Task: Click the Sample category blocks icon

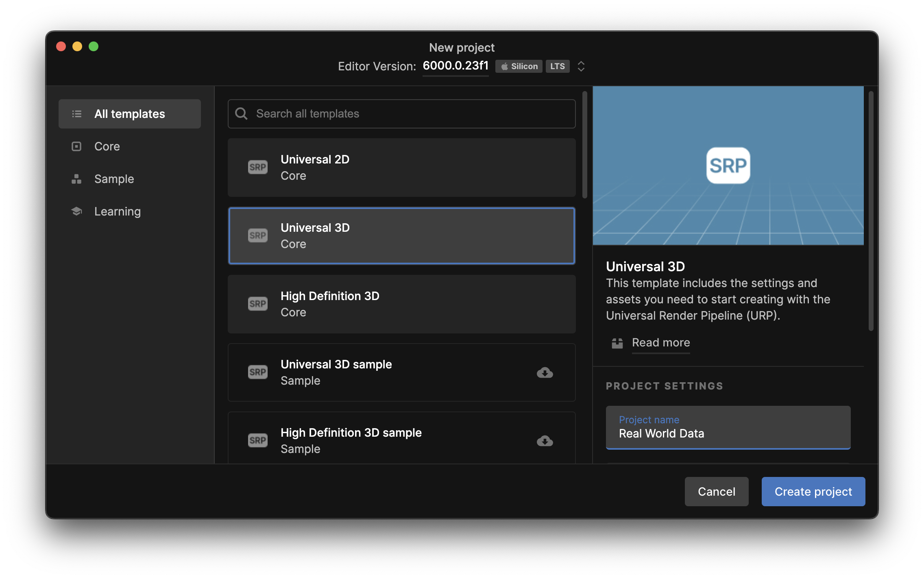Action: coord(76,179)
